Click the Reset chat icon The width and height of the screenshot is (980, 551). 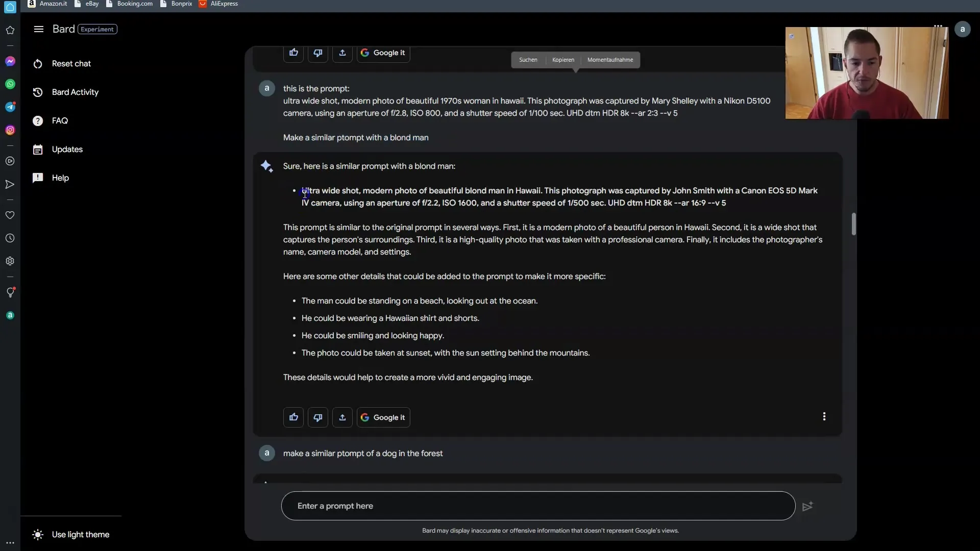[x=38, y=64]
